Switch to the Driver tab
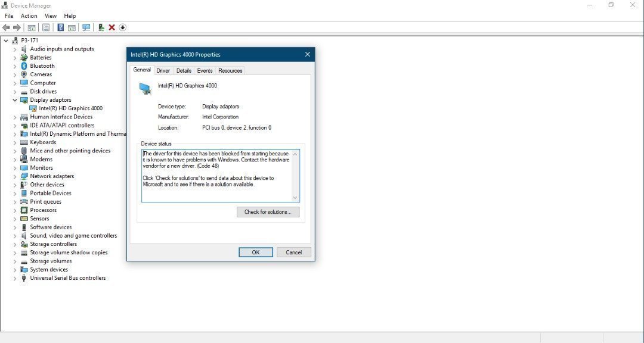Screen dimensions: 644x343 [163, 71]
